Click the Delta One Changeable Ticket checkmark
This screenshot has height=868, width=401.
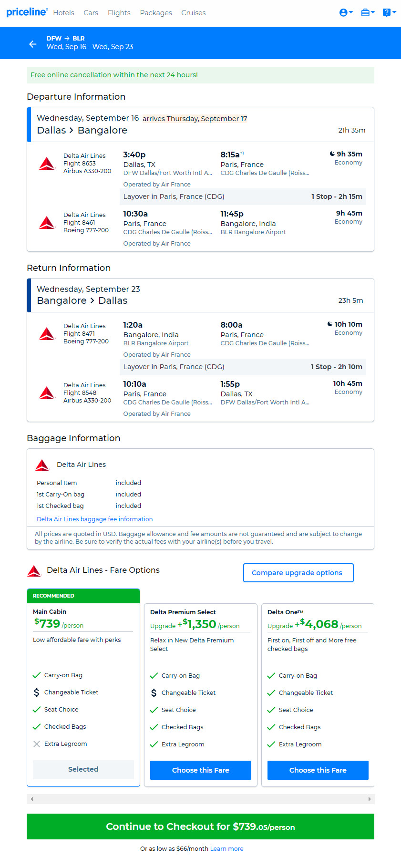271,692
